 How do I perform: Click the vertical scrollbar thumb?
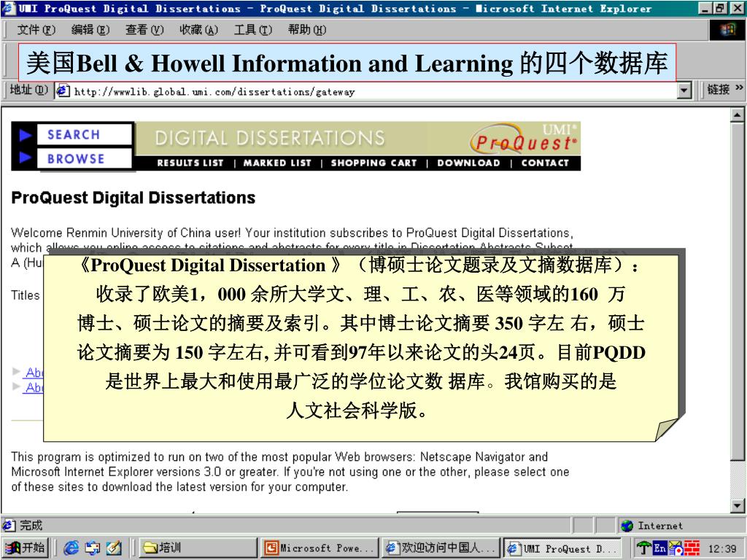[x=737, y=291]
